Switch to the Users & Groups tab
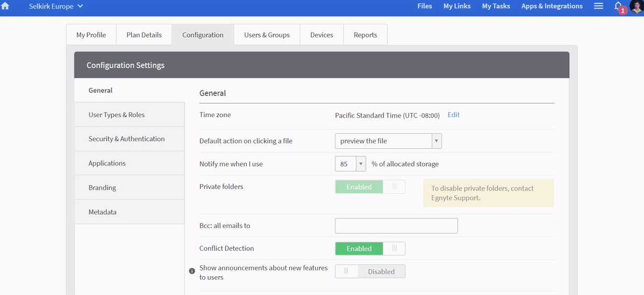Image resolution: width=644 pixels, height=295 pixels. [x=267, y=35]
